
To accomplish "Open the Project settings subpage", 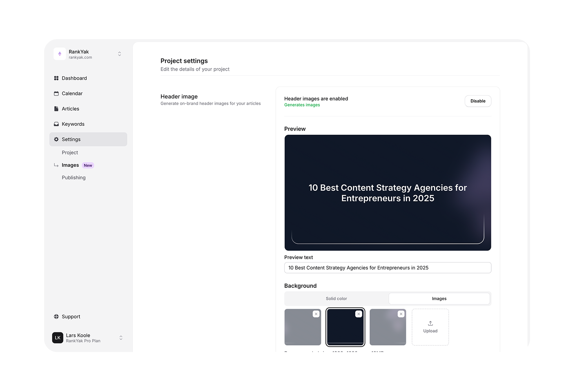I will 70,153.
